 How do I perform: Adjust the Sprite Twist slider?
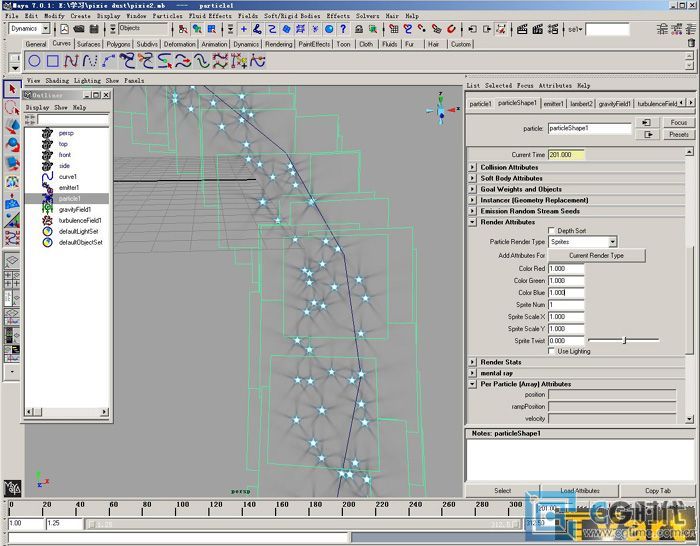(624, 340)
